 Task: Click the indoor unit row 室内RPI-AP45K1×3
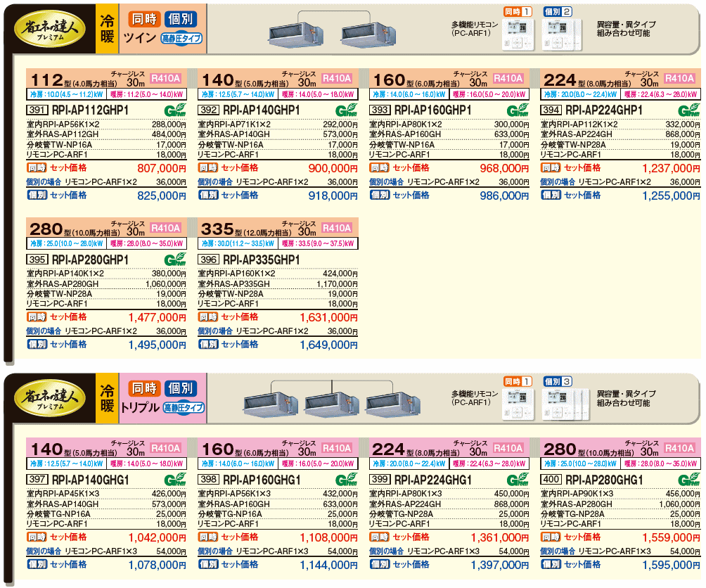pyautogui.click(x=106, y=494)
